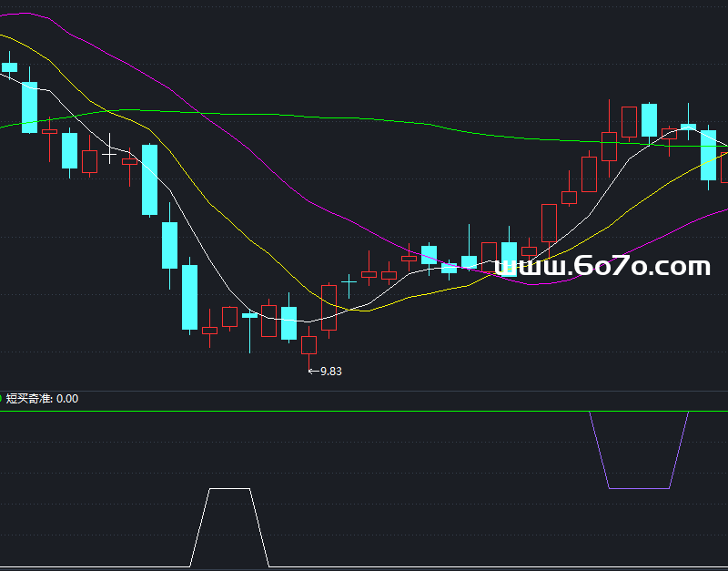Click the divider between chart and indicator panel
The width and height of the screenshot is (728, 571).
[364, 392]
